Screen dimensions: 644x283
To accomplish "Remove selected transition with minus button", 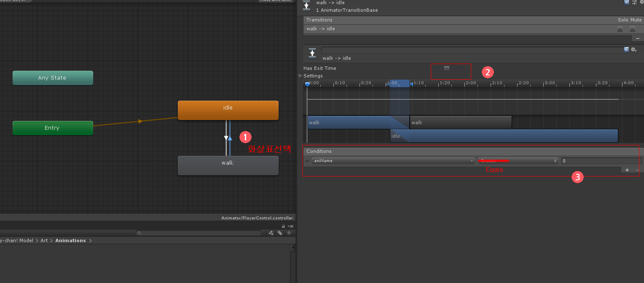I will pyautogui.click(x=637, y=38).
